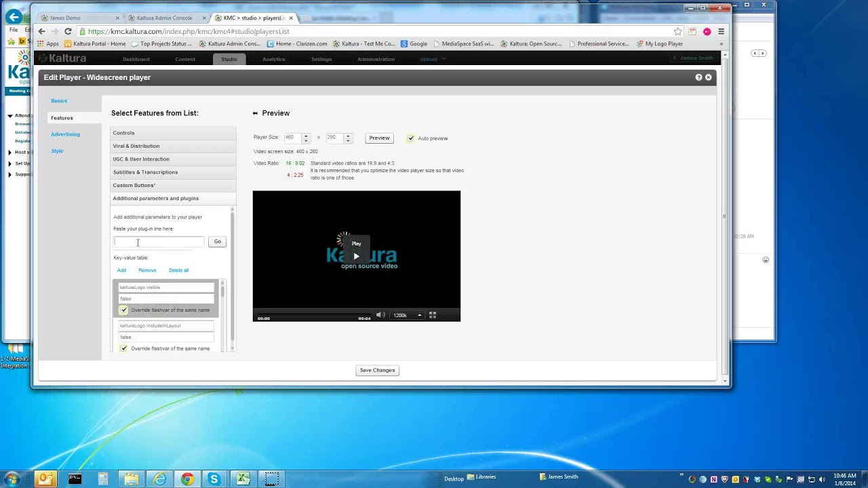The height and width of the screenshot is (488, 868).
Task: Click the snipping tool taskbar icon
Action: point(271,479)
